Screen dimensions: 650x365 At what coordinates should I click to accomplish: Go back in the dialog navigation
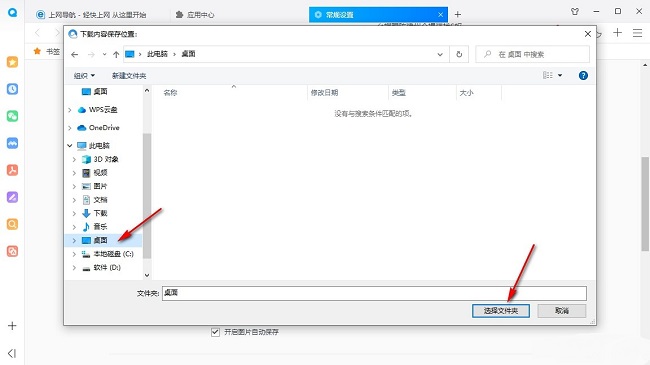tap(75, 54)
